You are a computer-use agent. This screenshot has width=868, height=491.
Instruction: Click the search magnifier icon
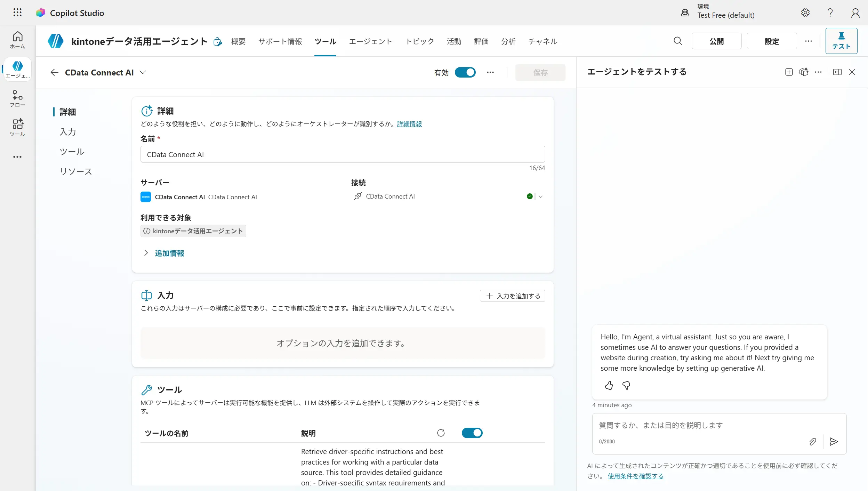677,41
